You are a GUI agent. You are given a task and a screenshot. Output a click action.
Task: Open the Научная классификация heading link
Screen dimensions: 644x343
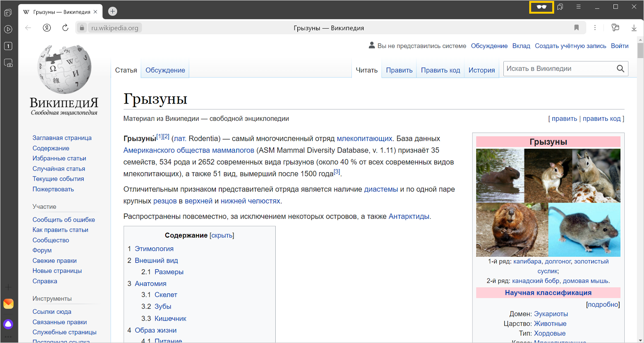[548, 293]
